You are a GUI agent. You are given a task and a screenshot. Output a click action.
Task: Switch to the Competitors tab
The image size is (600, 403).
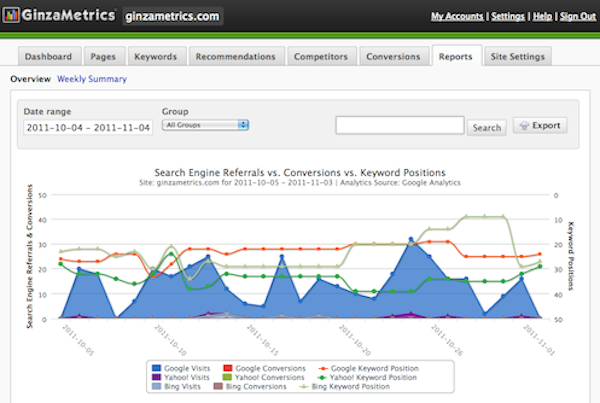click(x=321, y=57)
